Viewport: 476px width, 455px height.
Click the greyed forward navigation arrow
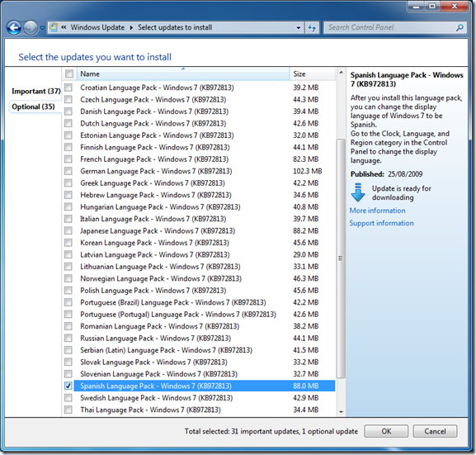click(31, 28)
